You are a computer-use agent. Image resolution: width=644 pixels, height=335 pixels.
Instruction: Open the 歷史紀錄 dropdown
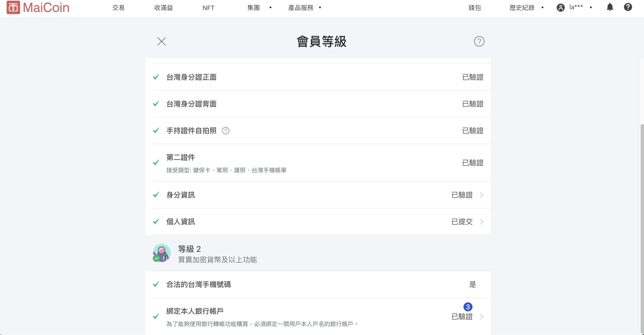coord(526,8)
